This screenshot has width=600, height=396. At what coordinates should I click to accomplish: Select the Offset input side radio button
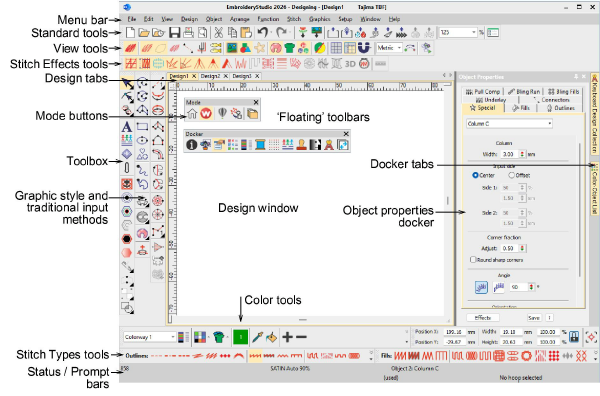(x=511, y=175)
